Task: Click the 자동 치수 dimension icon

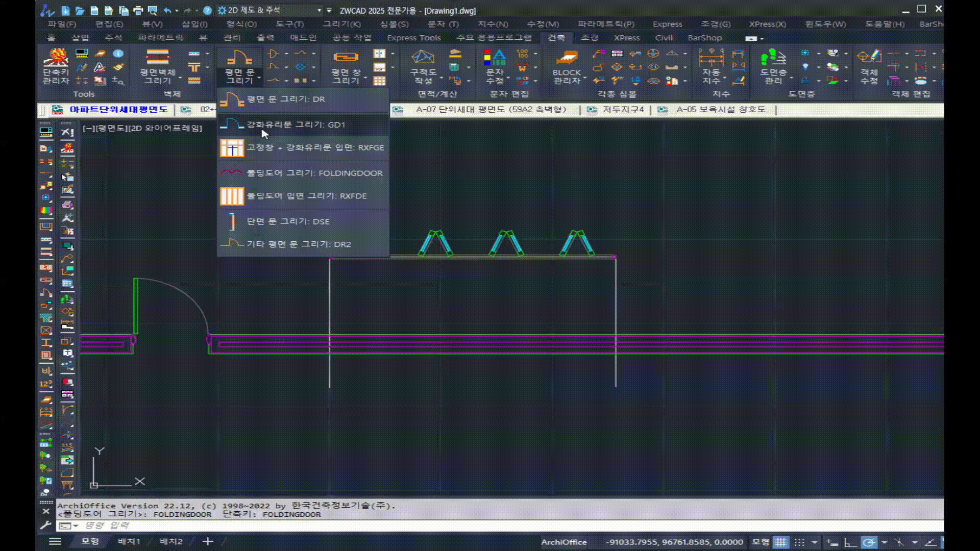Action: point(710,58)
